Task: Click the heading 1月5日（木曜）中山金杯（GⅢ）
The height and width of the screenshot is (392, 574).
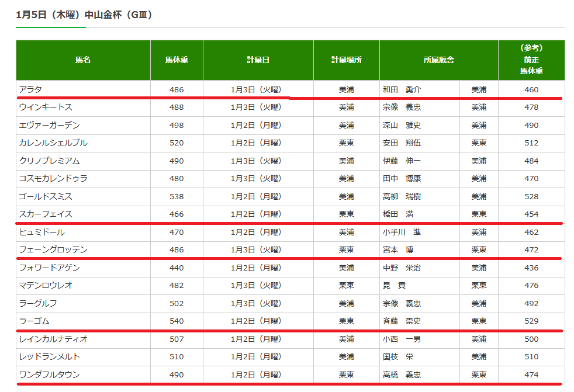Action: [x=84, y=15]
